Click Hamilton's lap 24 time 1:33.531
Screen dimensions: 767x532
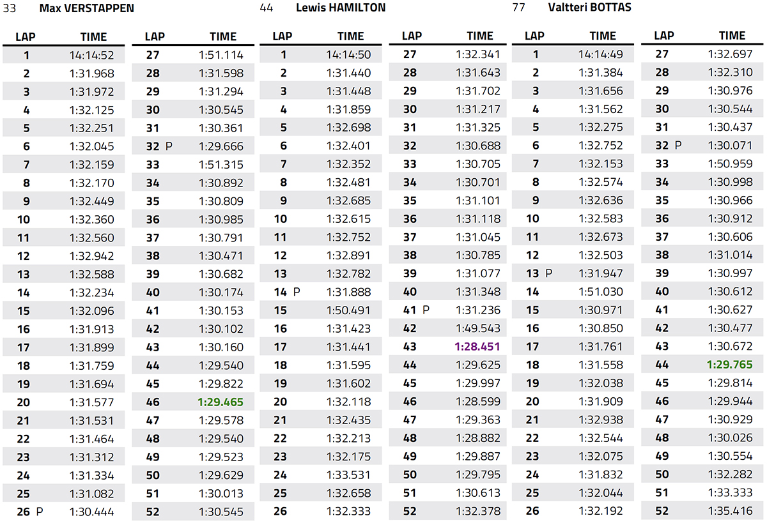click(x=348, y=475)
